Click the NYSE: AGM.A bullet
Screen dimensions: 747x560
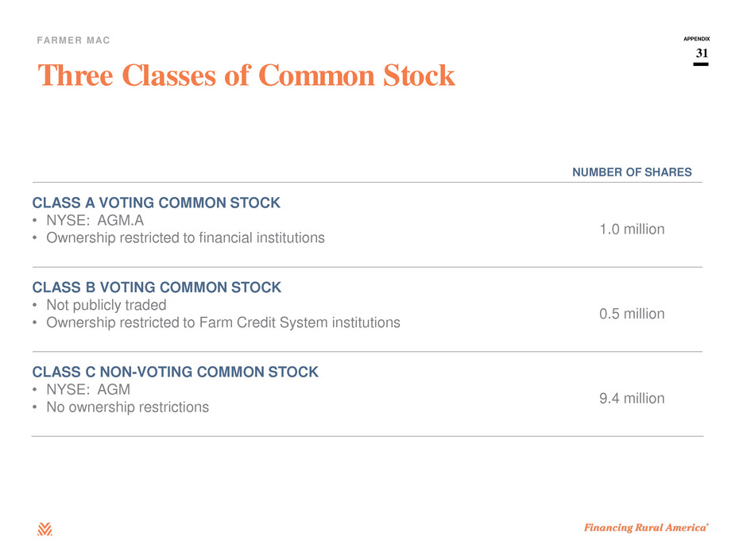point(95,221)
